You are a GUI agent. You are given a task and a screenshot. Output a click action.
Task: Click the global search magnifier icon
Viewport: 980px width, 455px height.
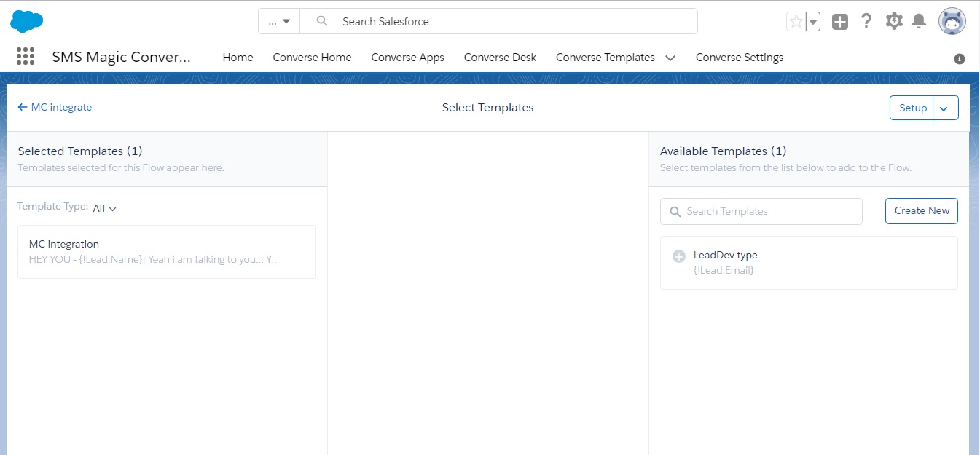322,21
